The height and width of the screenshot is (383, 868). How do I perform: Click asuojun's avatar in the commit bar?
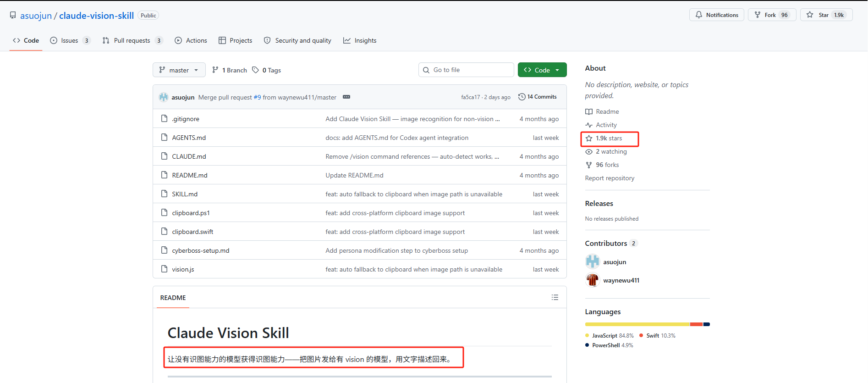(164, 97)
